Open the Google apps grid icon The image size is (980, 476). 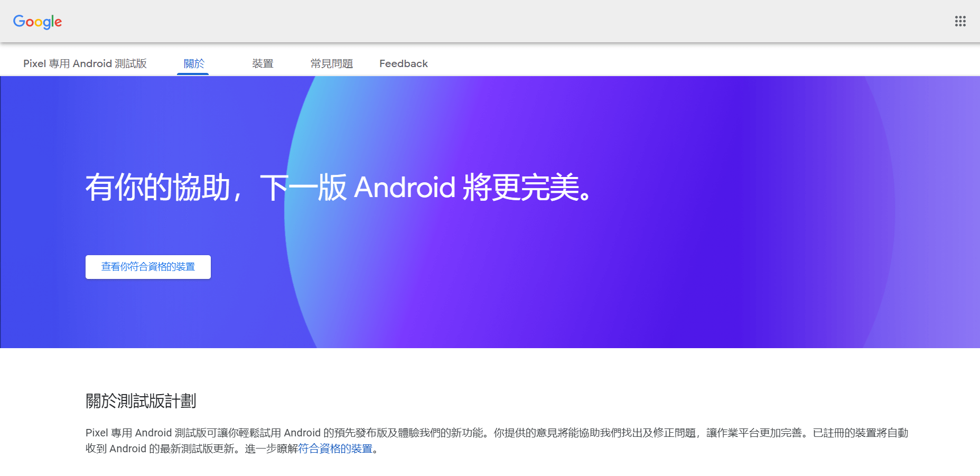[x=960, y=21]
